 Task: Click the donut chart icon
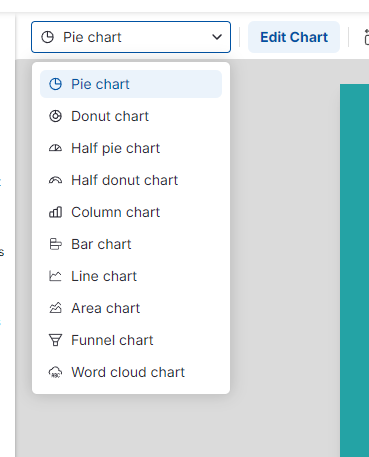tap(55, 116)
